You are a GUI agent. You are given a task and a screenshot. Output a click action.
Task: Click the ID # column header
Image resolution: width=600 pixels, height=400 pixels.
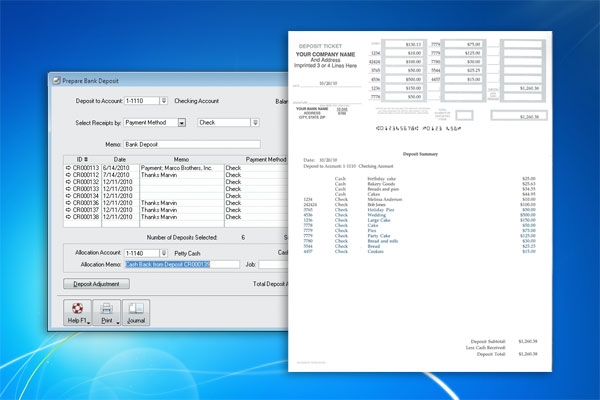82,159
